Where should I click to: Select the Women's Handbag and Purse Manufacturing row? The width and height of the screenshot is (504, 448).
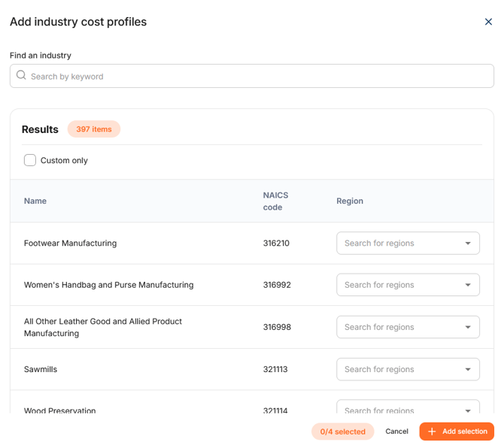(x=252, y=285)
